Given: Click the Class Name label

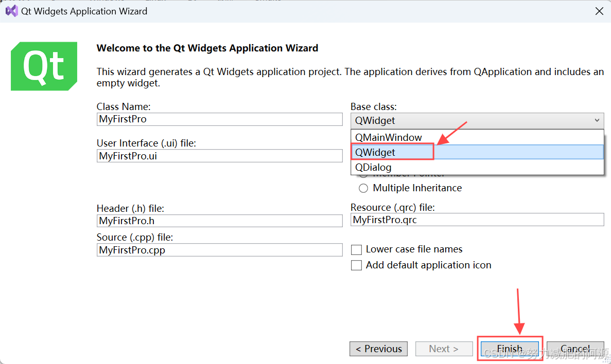Looking at the screenshot, I should tap(124, 106).
